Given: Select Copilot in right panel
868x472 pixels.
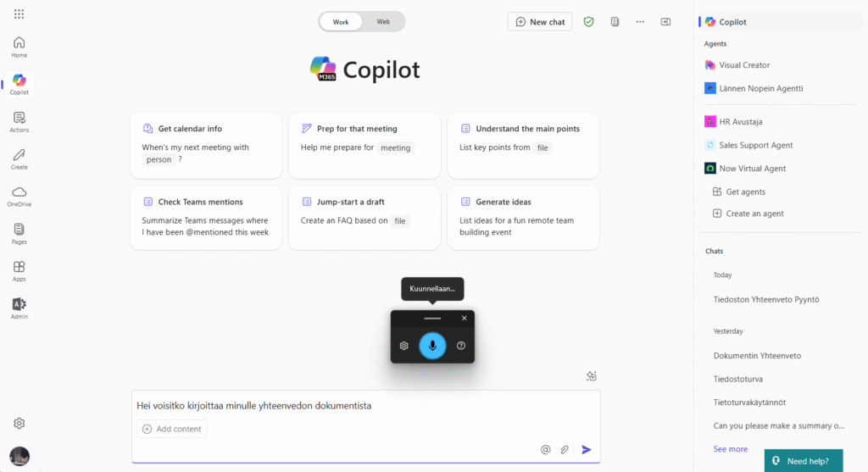Looking at the screenshot, I should [781, 22].
